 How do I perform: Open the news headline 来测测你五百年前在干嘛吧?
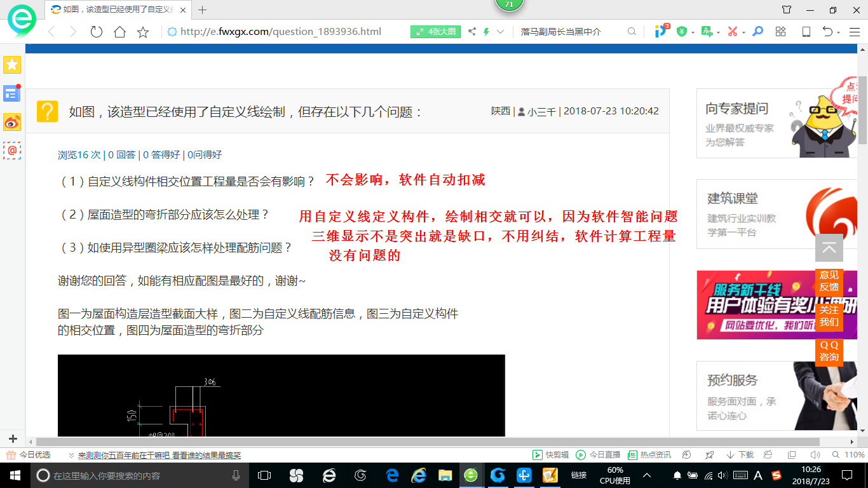(159, 456)
